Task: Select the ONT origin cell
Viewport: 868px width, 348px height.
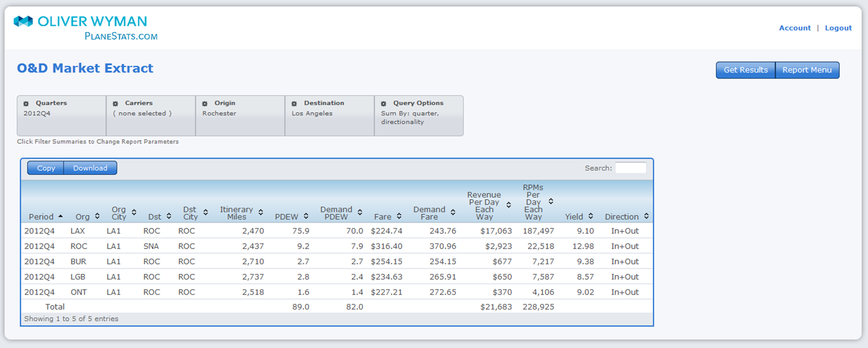Action: (78, 292)
